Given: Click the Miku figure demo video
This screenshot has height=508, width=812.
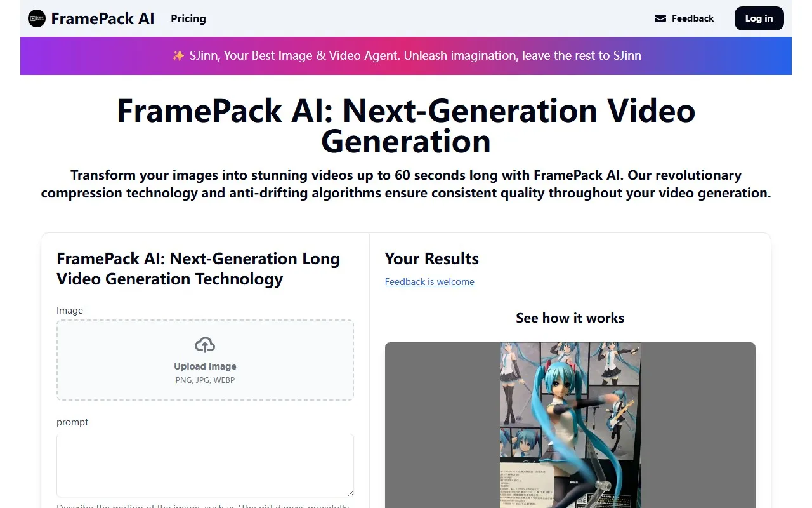Looking at the screenshot, I should click(570, 425).
